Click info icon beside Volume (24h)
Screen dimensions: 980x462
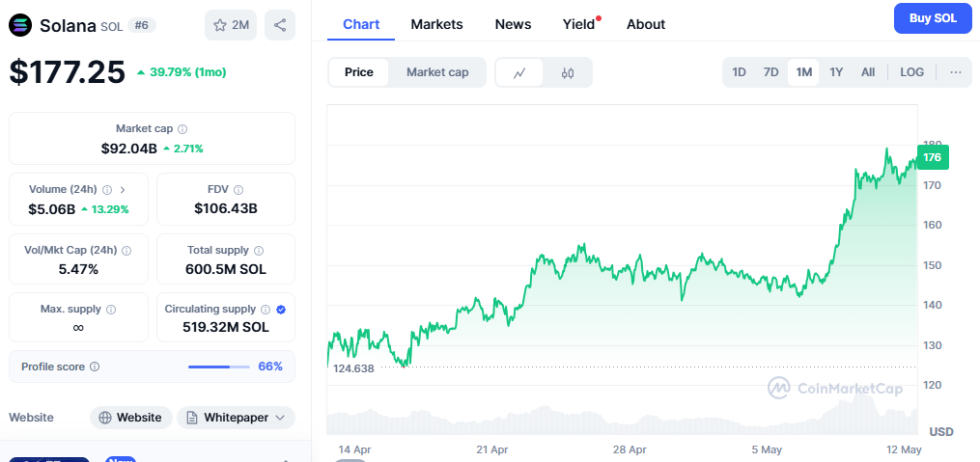pos(107,189)
